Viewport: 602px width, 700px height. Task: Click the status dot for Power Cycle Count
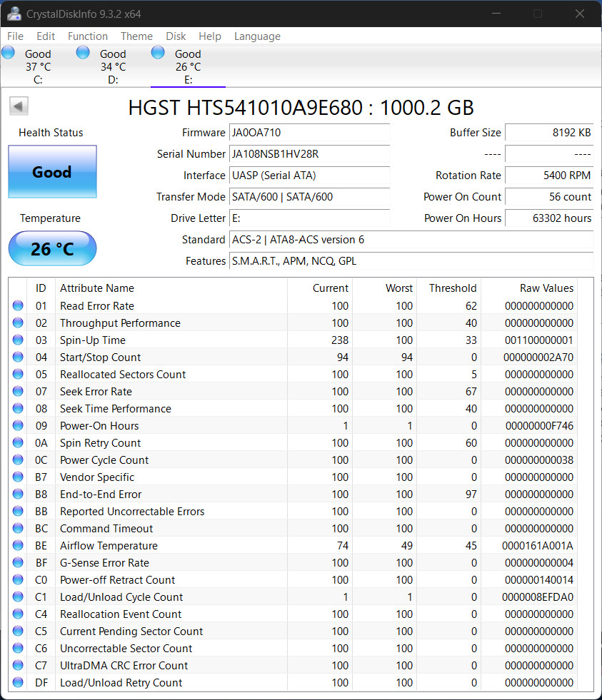tap(18, 460)
